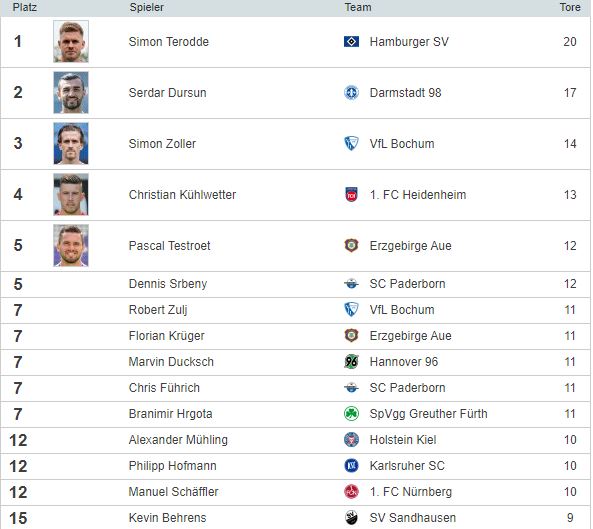Open SC Paderborn team link beside Dennis Srbeny
Image resolution: width=593 pixels, height=529 pixels.
(407, 284)
